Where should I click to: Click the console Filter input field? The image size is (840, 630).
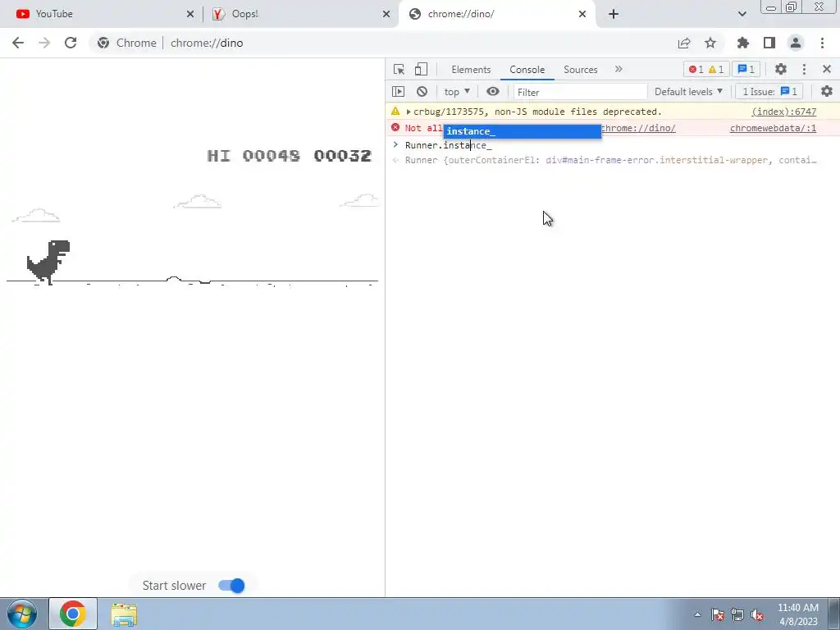580,92
